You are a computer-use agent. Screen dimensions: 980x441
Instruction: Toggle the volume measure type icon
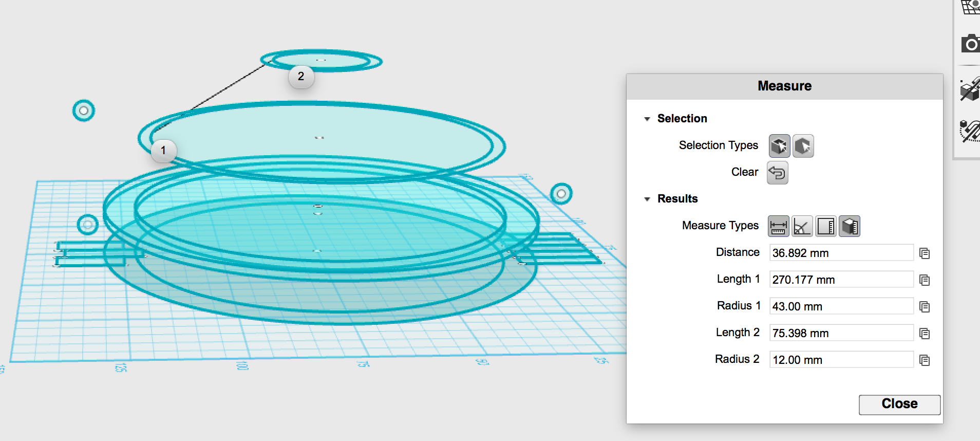pos(849,226)
